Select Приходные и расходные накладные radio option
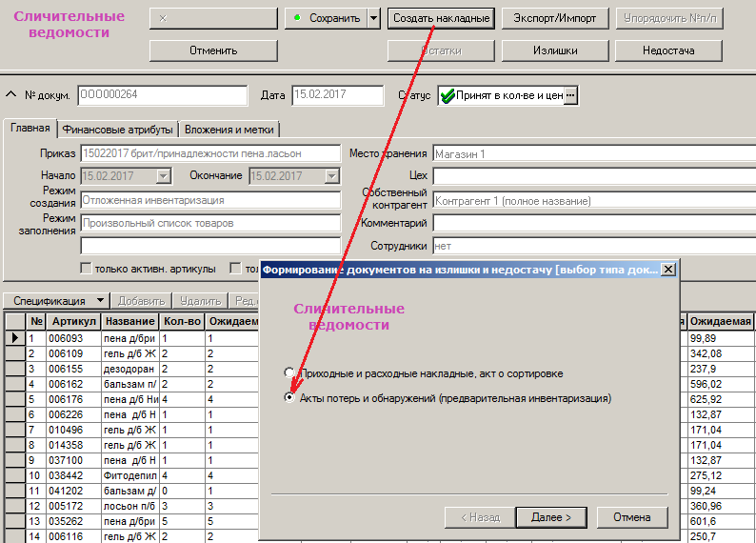Viewport: 756px width, 543px height. (289, 372)
